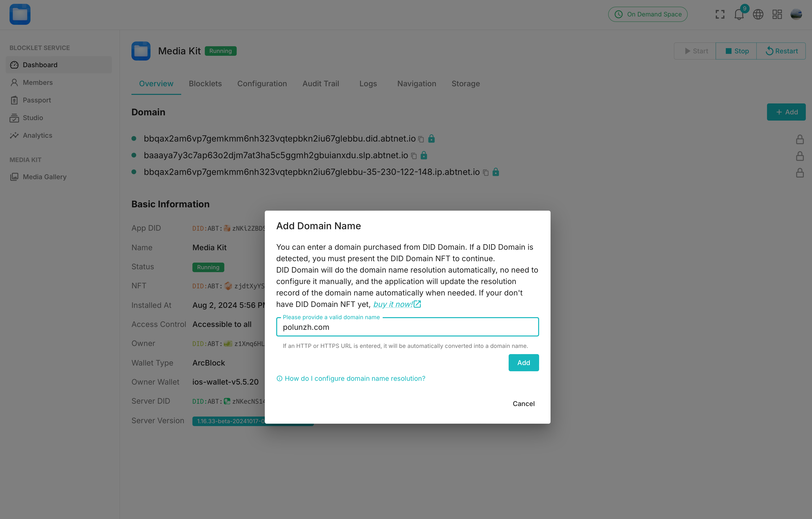Switch to the Blocklets tab
The height and width of the screenshot is (519, 812).
(x=205, y=84)
